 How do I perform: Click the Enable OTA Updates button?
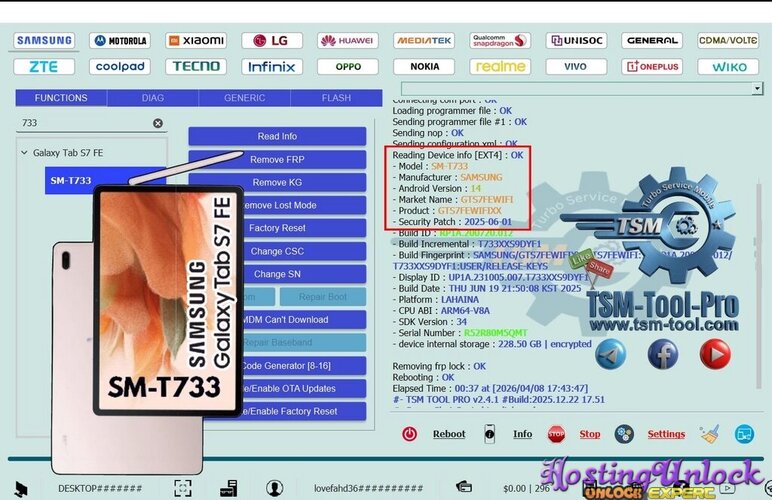(304, 388)
